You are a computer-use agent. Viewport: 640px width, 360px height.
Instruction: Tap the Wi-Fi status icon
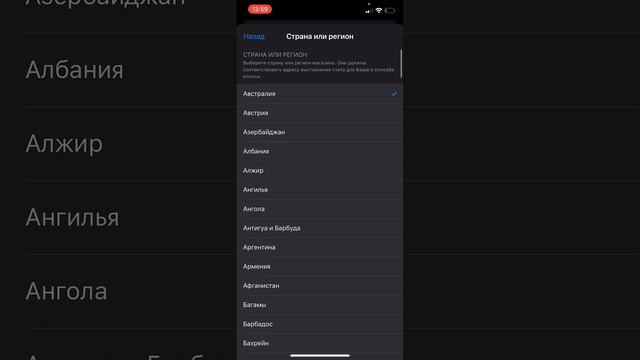tap(379, 10)
